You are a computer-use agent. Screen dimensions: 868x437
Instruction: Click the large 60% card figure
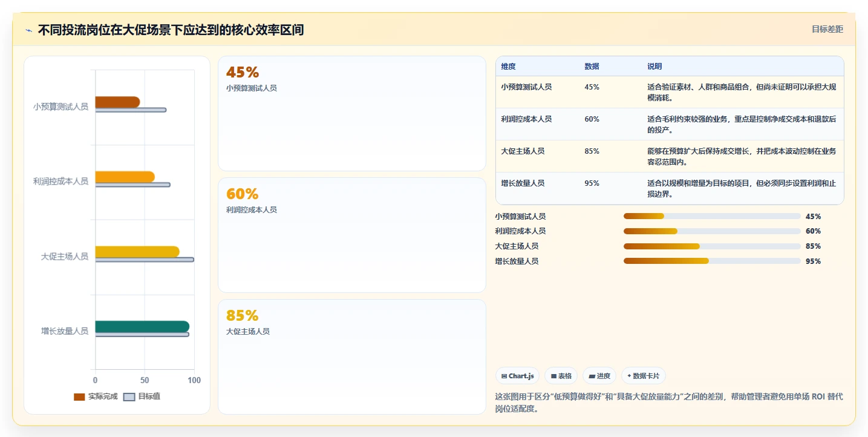[243, 194]
